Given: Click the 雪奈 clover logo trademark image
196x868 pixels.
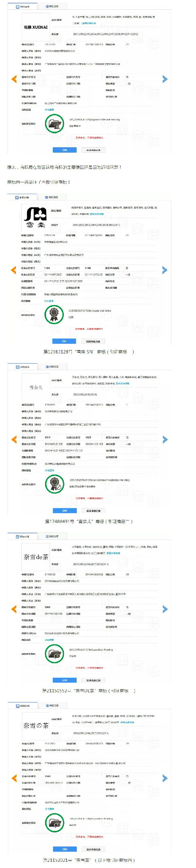Looking at the screenshot, I should [x=35, y=217].
